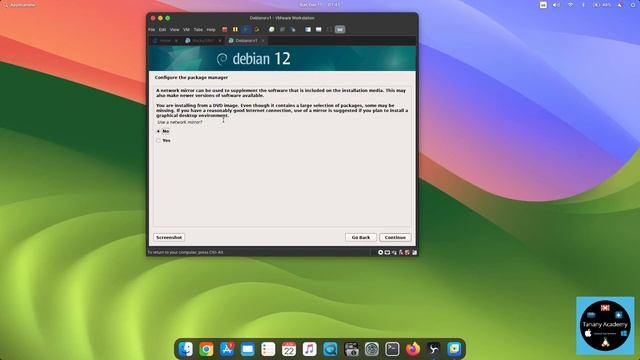
Task: Switch to the Rocky VM tab
Action: pos(203,40)
